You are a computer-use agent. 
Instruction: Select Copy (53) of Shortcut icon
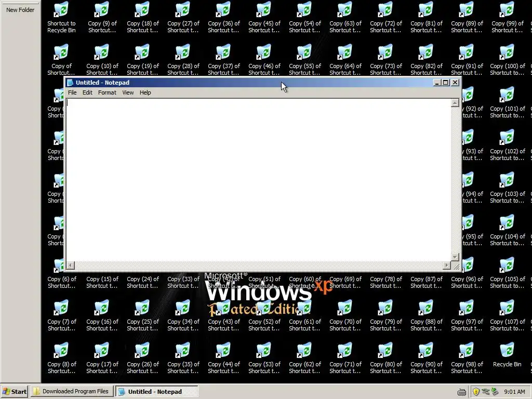(x=264, y=358)
